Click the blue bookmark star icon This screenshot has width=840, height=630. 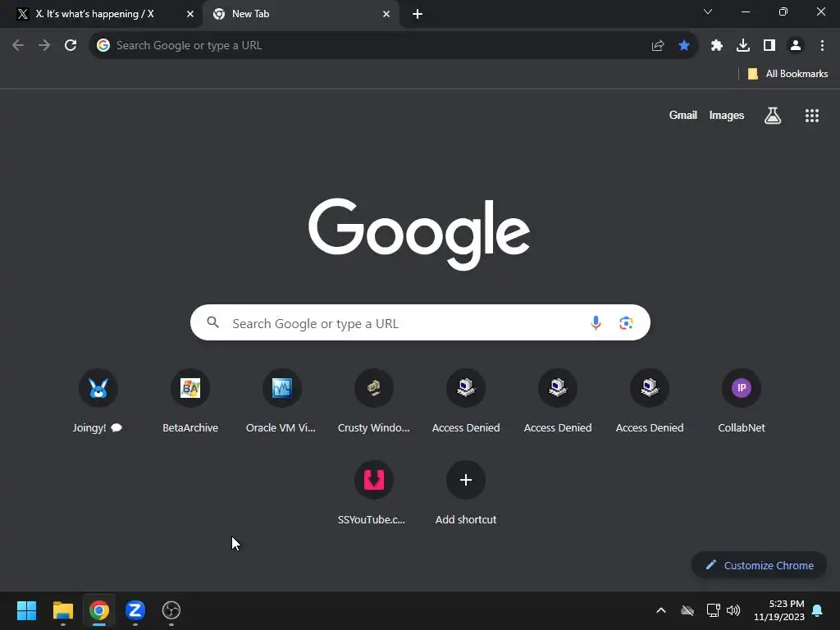pos(684,46)
